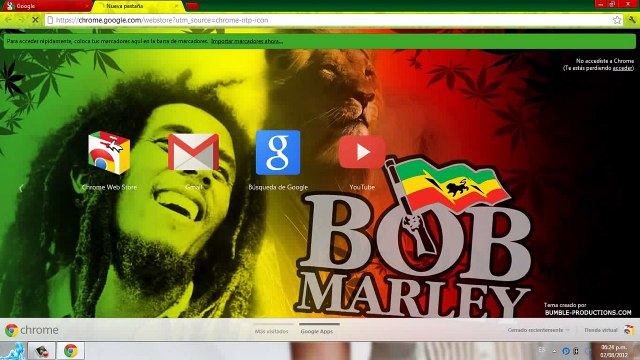The width and height of the screenshot is (640, 360).
Task: Launch the YouTube app icon
Action: [x=362, y=152]
